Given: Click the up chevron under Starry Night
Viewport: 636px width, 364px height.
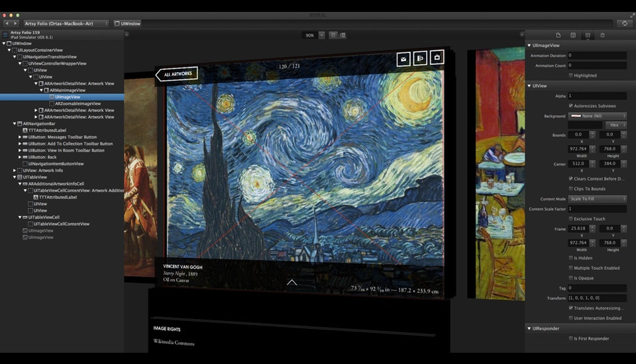Looking at the screenshot, I should click(291, 282).
